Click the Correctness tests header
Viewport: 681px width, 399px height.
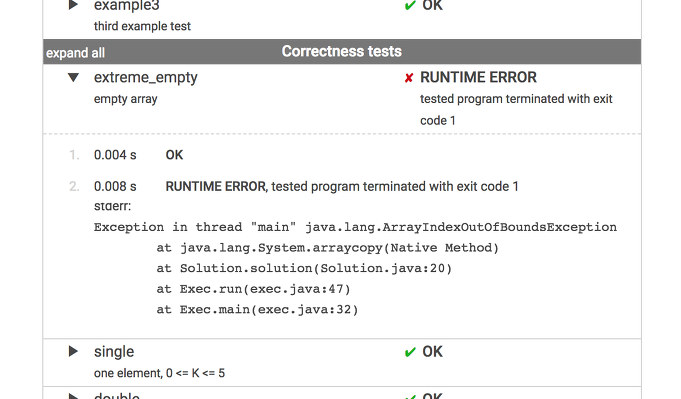[x=341, y=51]
